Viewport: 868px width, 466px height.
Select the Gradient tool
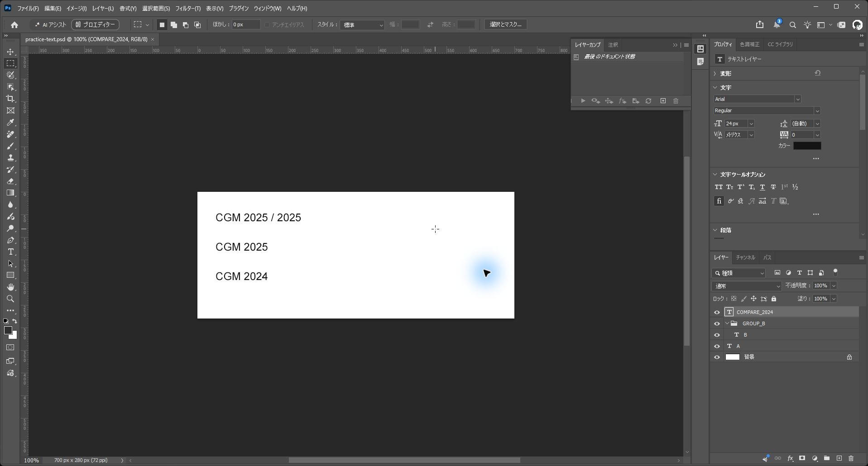point(10,193)
